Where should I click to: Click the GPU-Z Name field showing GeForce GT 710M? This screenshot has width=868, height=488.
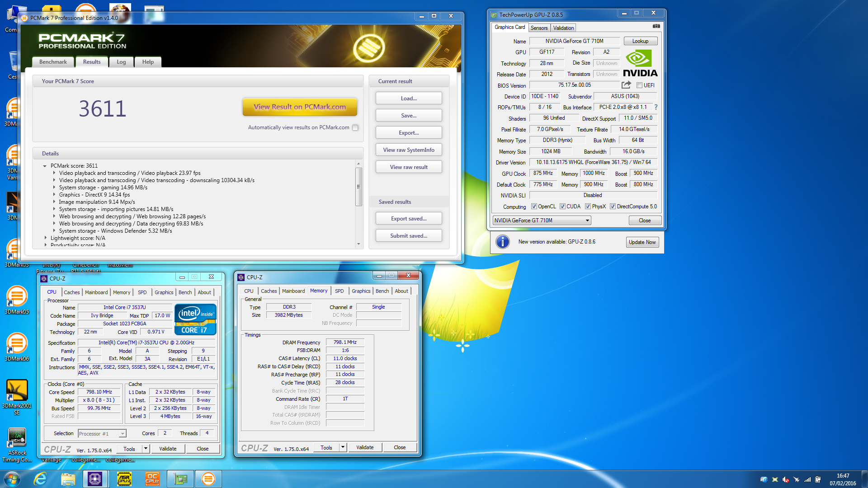574,41
